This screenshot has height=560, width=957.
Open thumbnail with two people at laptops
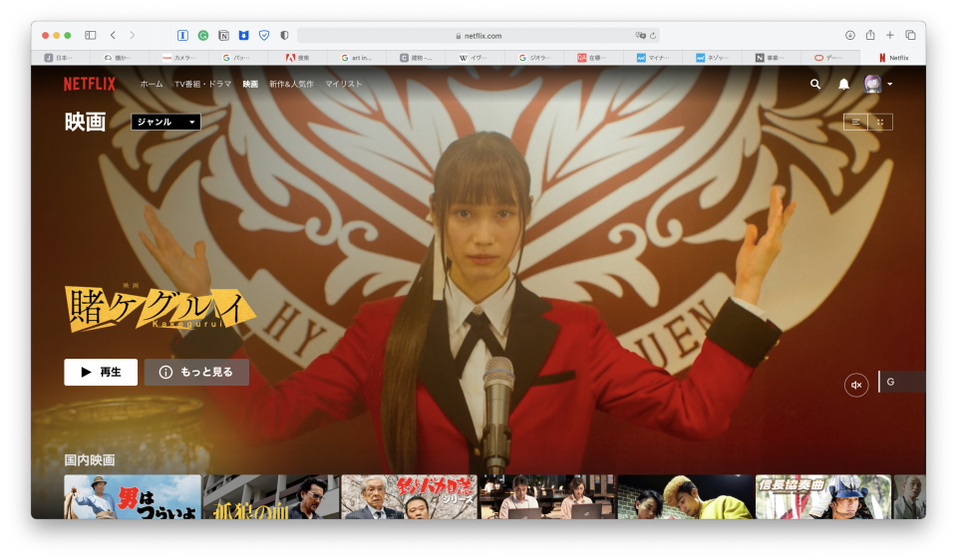(547, 497)
